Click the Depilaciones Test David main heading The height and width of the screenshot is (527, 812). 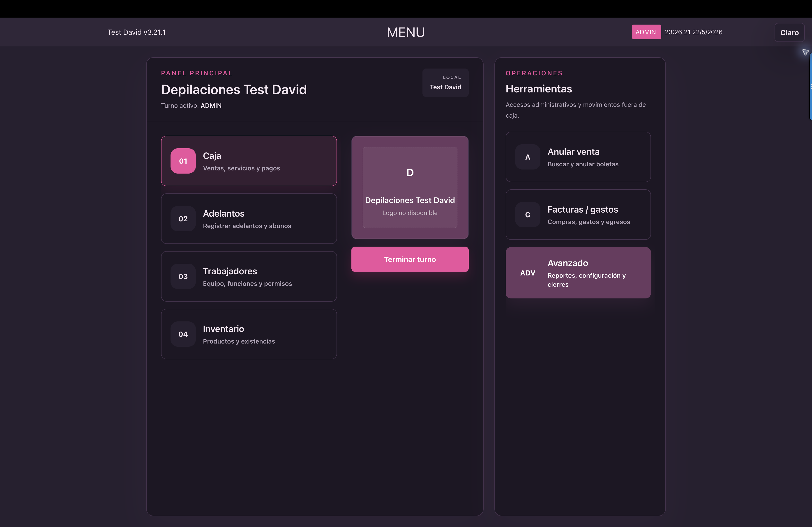pos(234,90)
